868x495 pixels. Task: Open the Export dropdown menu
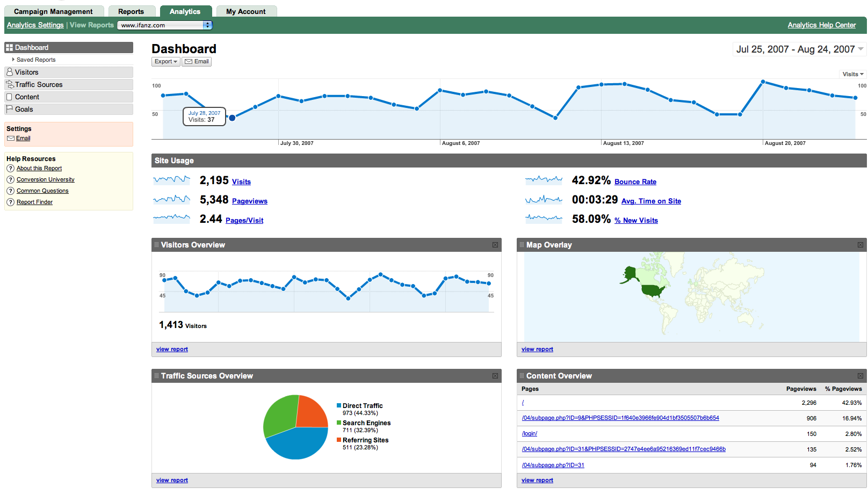165,62
